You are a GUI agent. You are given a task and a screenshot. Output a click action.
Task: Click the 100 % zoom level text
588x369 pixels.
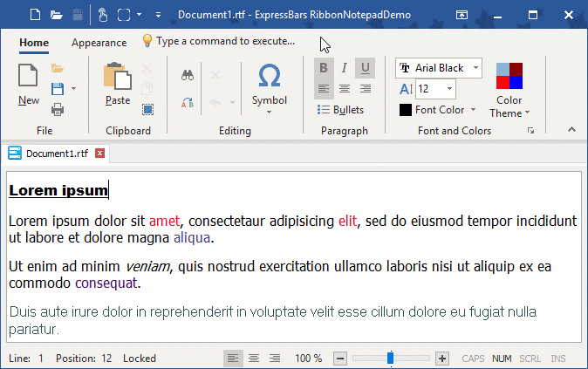[308, 359]
